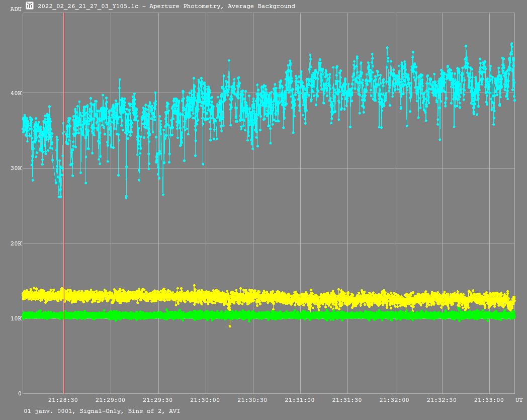Image resolution: width=527 pixels, height=420 pixels.
Task: Click the 30K label on the ADU axis
Action: [x=16, y=169]
